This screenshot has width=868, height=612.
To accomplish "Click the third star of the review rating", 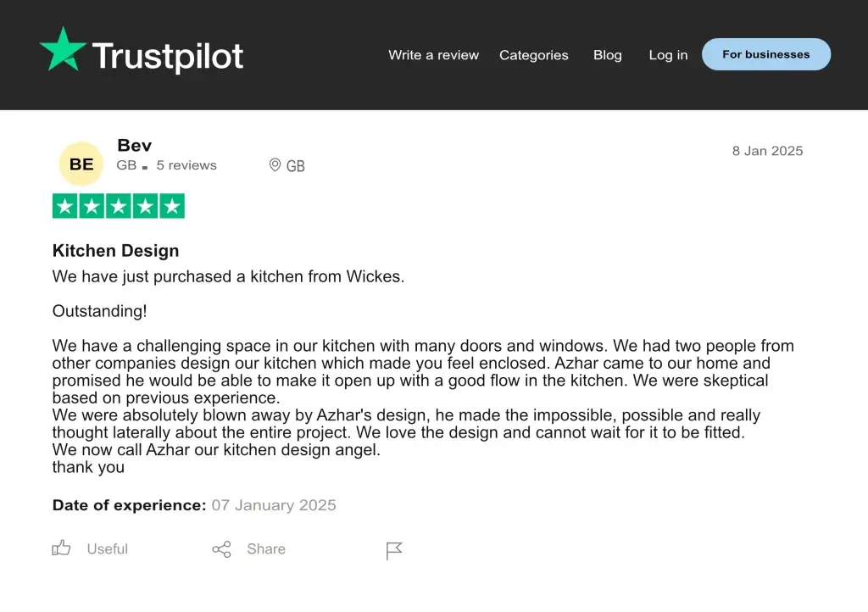I will (x=119, y=205).
